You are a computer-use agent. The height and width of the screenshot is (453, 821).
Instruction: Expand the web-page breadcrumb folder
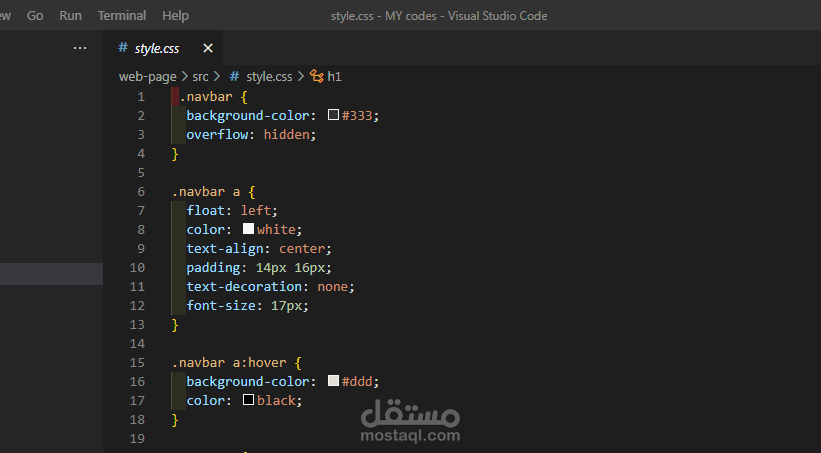(147, 76)
